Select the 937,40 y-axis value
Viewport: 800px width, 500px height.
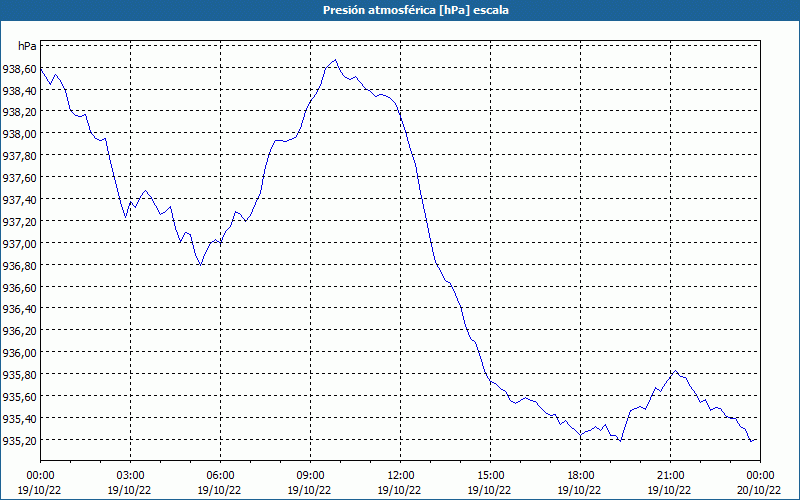19,200
